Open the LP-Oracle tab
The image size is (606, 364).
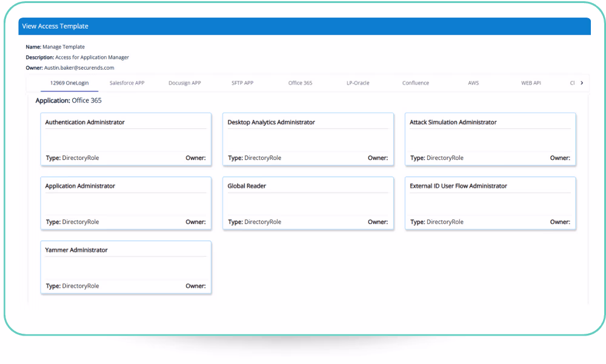[x=358, y=83]
